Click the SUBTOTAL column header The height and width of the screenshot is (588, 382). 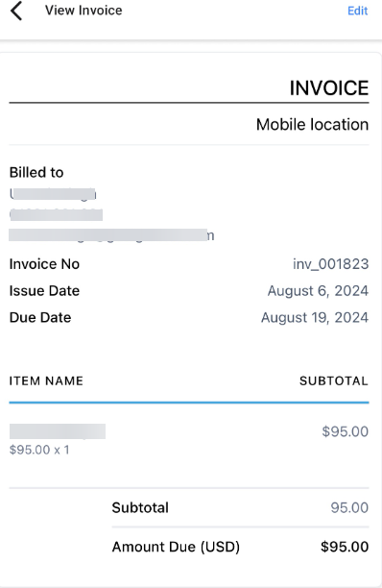click(334, 381)
